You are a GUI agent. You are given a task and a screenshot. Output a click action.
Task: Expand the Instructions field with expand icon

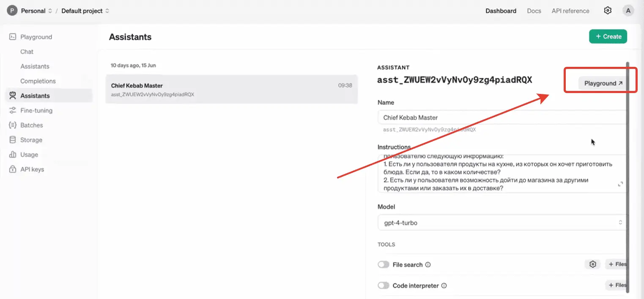click(x=621, y=184)
